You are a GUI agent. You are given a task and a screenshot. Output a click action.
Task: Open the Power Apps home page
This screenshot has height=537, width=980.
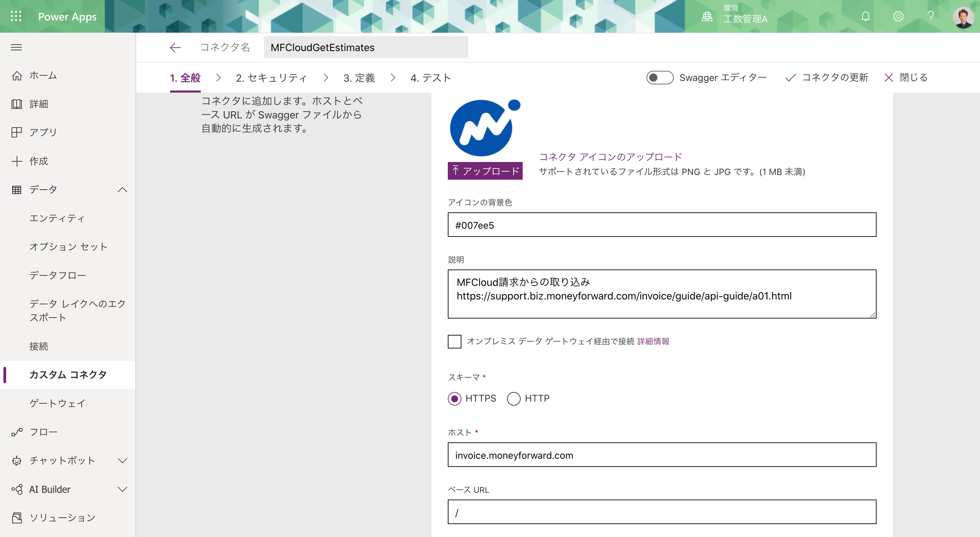[x=43, y=75]
